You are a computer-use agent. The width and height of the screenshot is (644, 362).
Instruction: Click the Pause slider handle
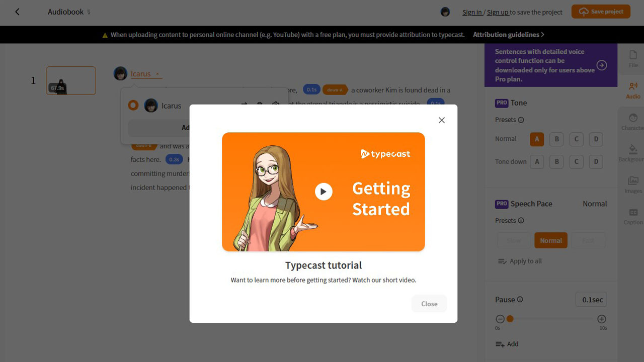point(510,319)
